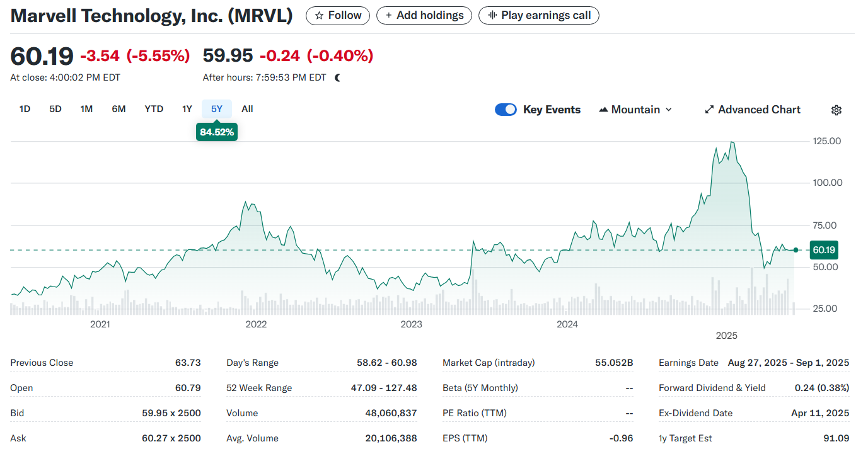The width and height of the screenshot is (868, 454).
Task: Click the 2023 x-axis label
Action: click(x=412, y=324)
